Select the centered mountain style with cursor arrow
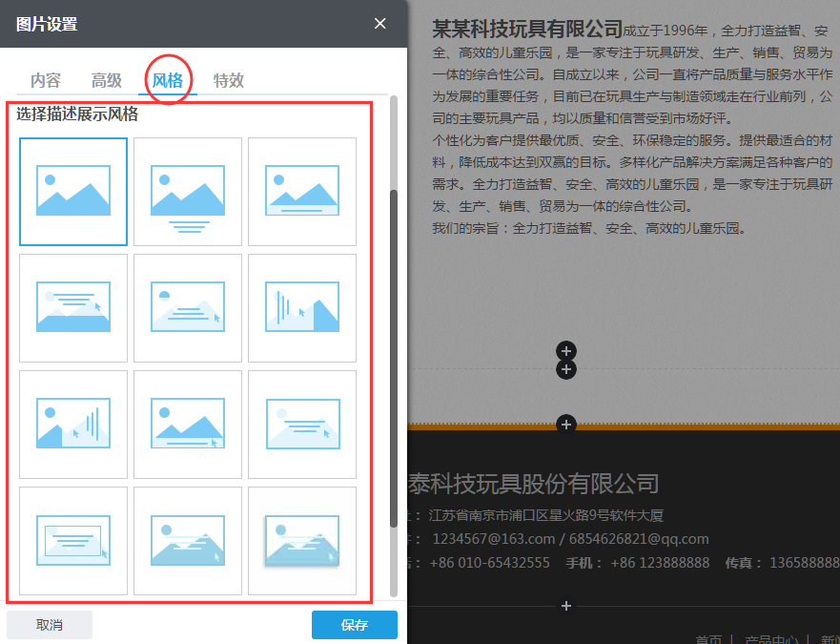 (188, 424)
